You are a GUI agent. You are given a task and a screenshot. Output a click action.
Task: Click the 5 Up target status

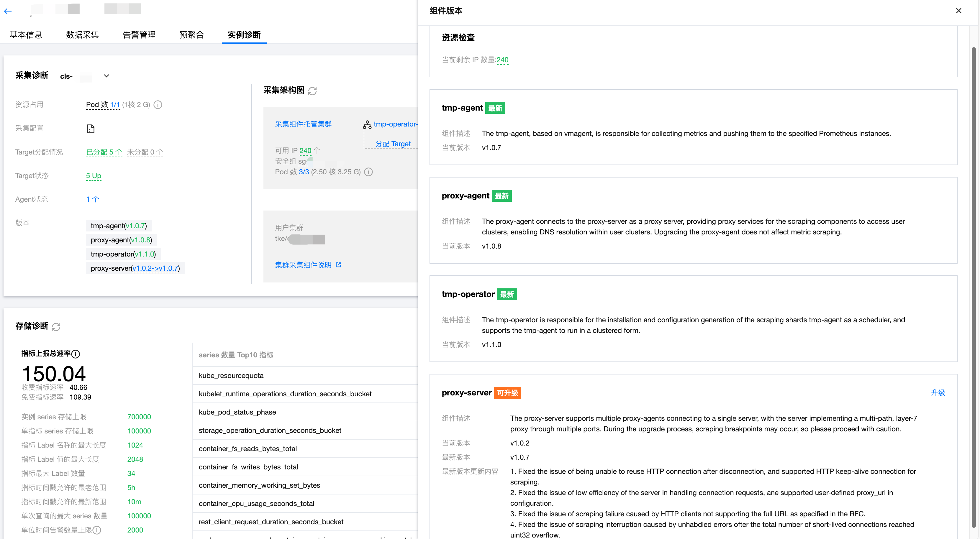(94, 176)
